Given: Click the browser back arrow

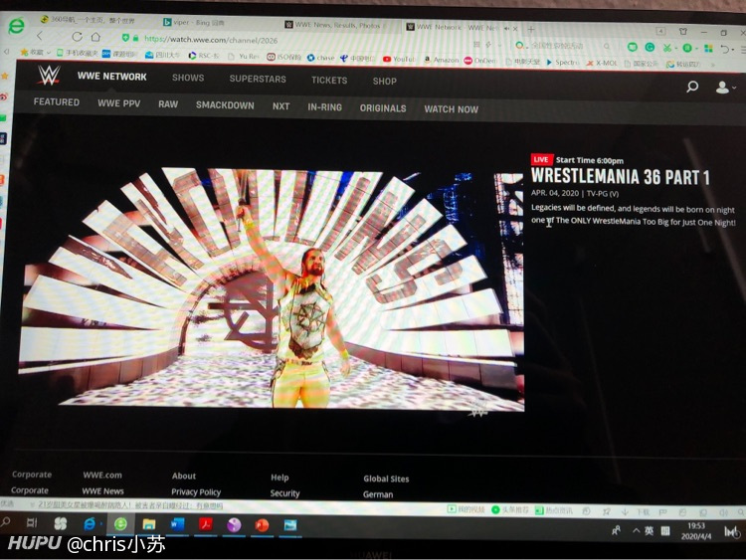Looking at the screenshot, I should pos(40,36).
